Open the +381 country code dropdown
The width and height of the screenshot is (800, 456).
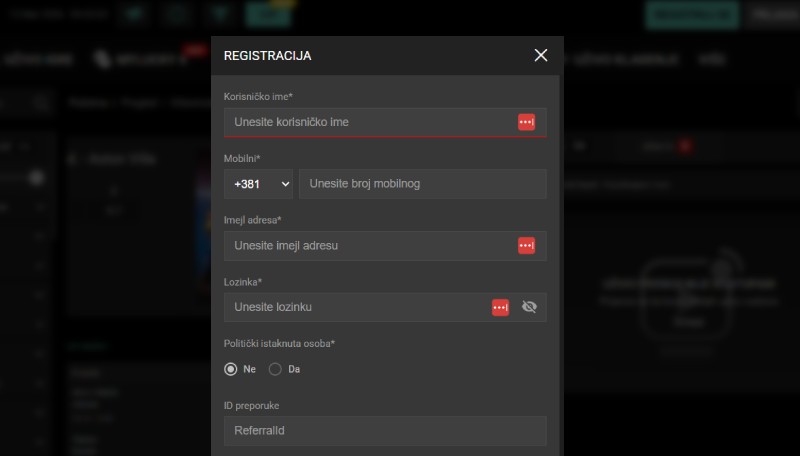tap(259, 184)
